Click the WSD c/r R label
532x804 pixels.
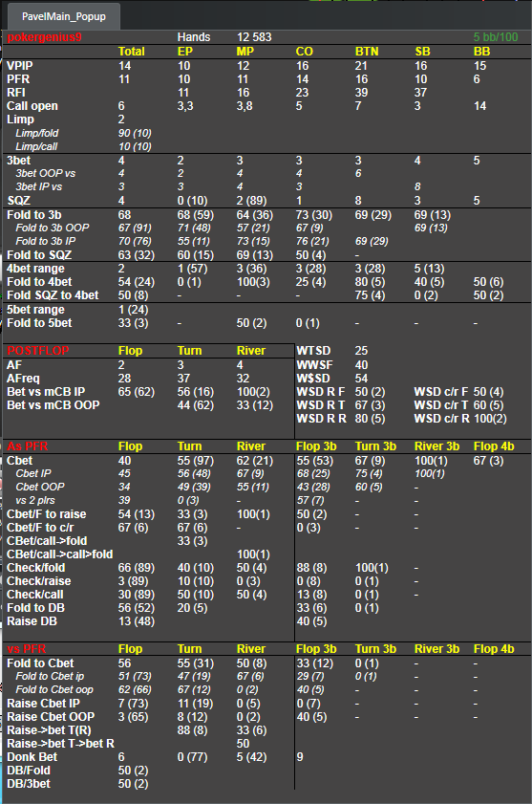coord(442,418)
